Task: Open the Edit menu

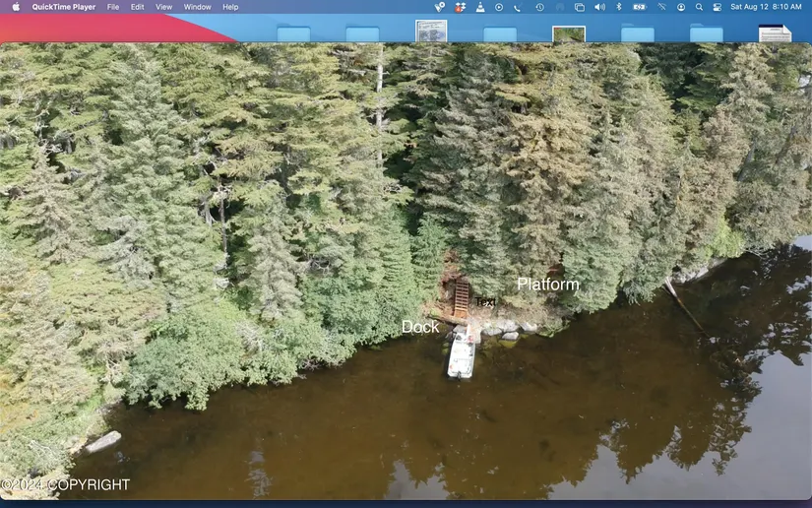Action: (137, 7)
